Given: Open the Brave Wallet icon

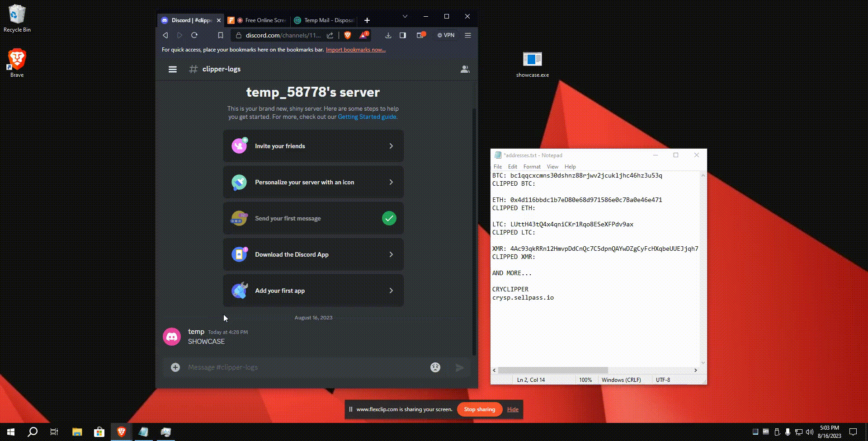Looking at the screenshot, I should pyautogui.click(x=421, y=35).
